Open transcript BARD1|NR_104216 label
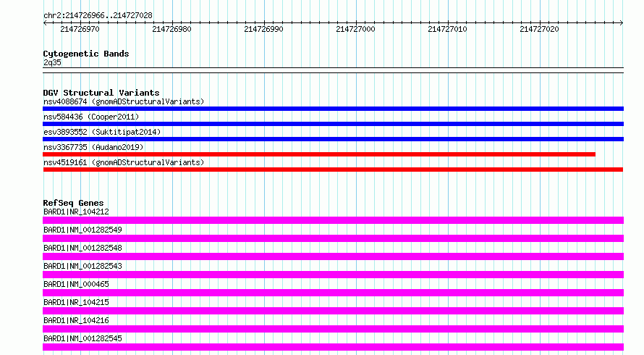The width and height of the screenshot is (644, 355). [x=76, y=320]
